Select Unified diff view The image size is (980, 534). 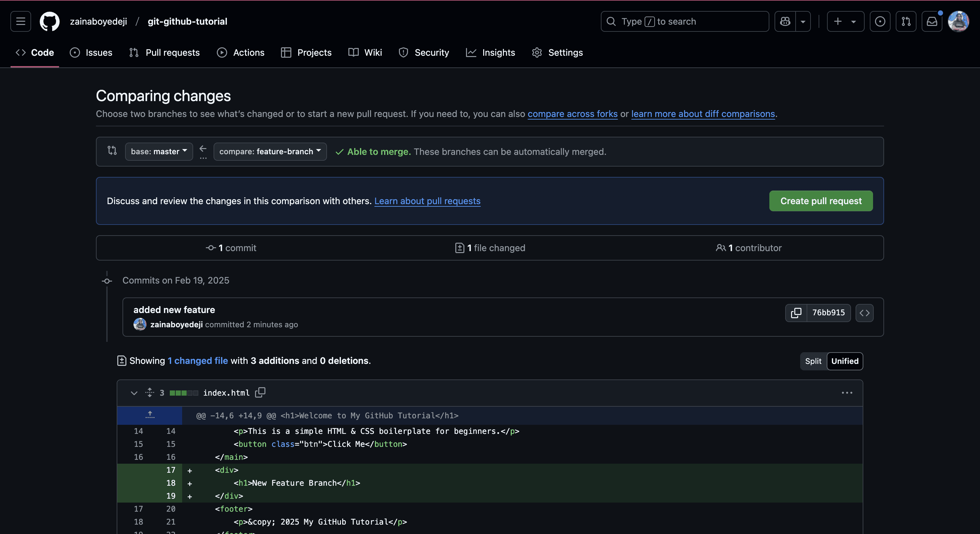point(845,361)
